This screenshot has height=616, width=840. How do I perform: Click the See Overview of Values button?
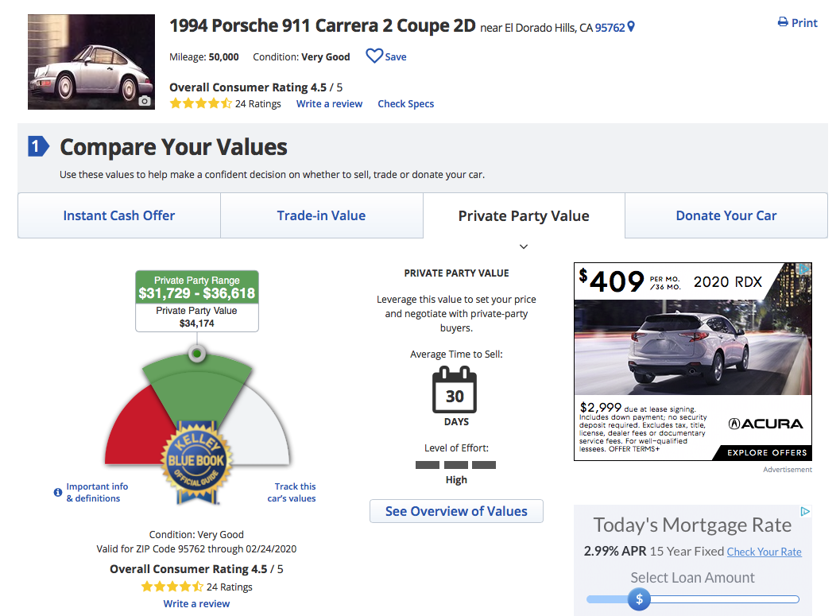pyautogui.click(x=456, y=511)
